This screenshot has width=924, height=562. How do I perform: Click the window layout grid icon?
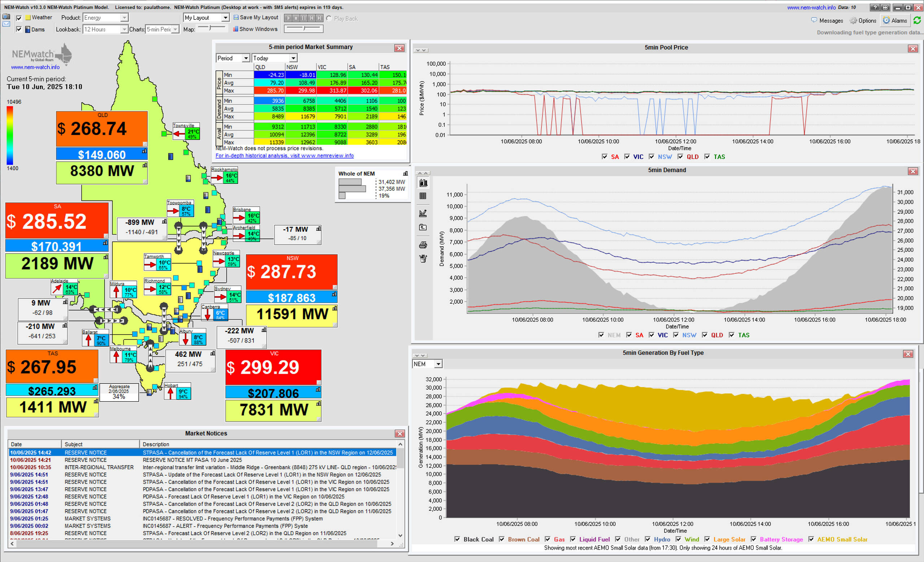[885, 8]
